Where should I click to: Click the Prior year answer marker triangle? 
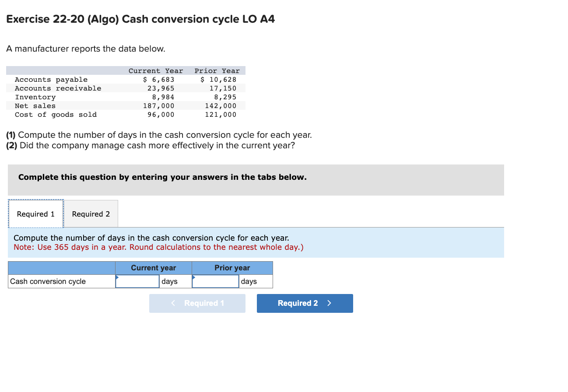coord(195,276)
